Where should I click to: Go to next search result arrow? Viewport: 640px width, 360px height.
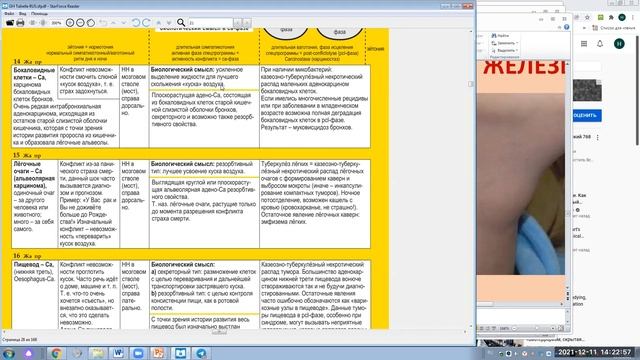pyautogui.click(x=247, y=23)
